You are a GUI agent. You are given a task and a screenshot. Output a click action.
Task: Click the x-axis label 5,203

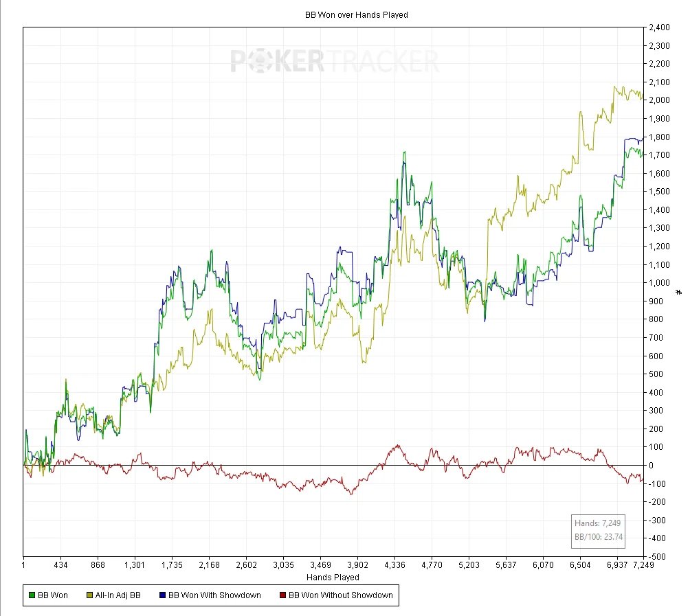tap(469, 565)
